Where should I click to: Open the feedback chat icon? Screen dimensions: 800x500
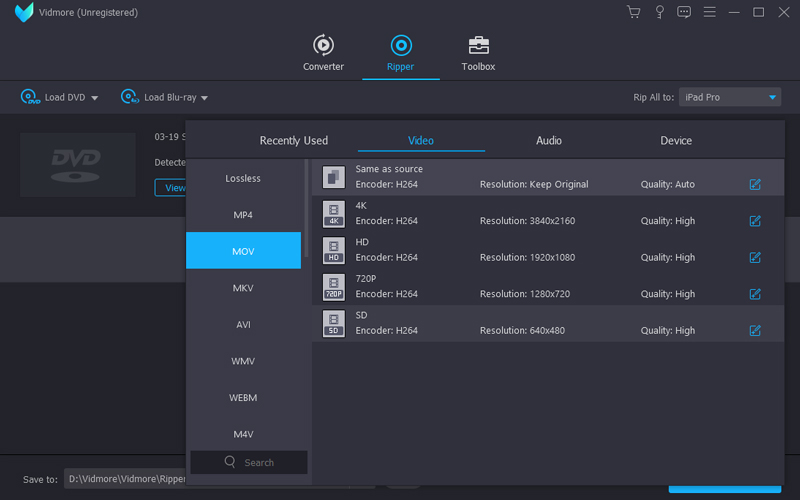point(684,12)
